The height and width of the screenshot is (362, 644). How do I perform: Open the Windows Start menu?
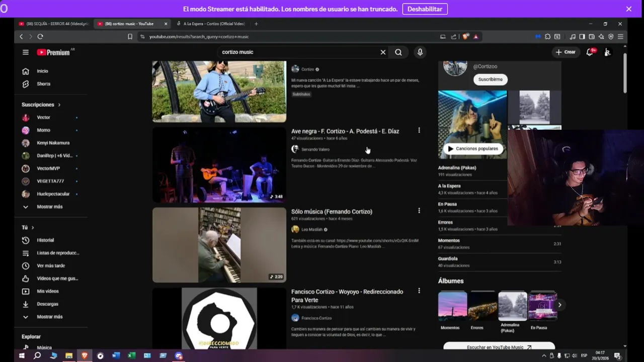click(22, 355)
